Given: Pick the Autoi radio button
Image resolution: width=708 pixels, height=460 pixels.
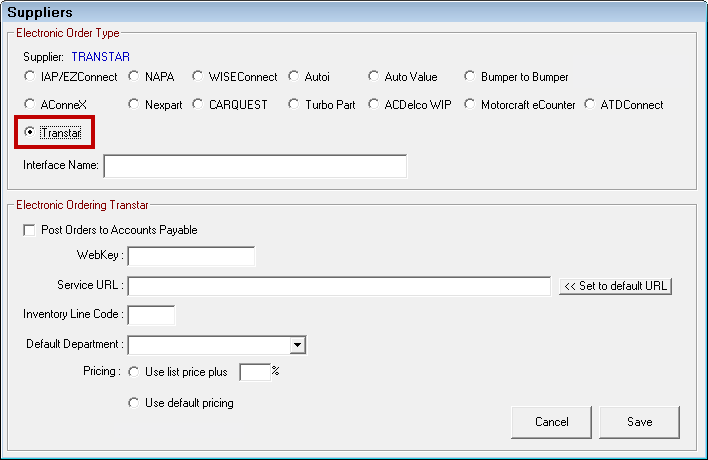Looking at the screenshot, I should click(294, 77).
